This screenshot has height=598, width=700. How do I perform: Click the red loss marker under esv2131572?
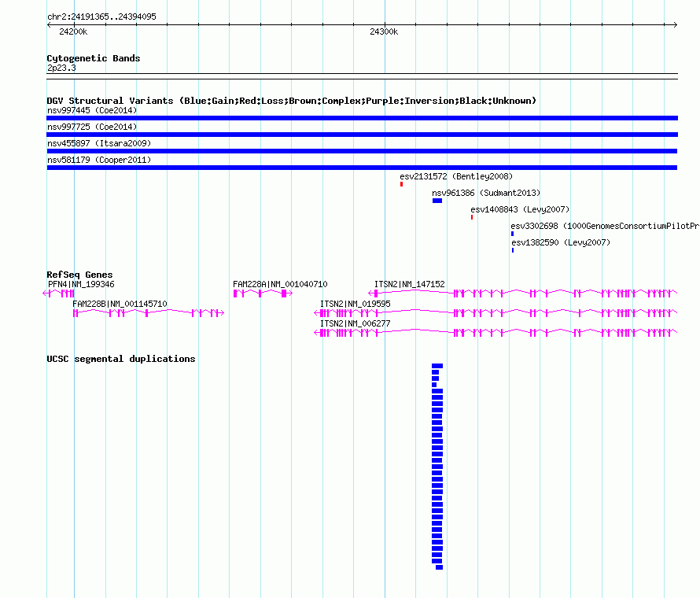[401, 184]
